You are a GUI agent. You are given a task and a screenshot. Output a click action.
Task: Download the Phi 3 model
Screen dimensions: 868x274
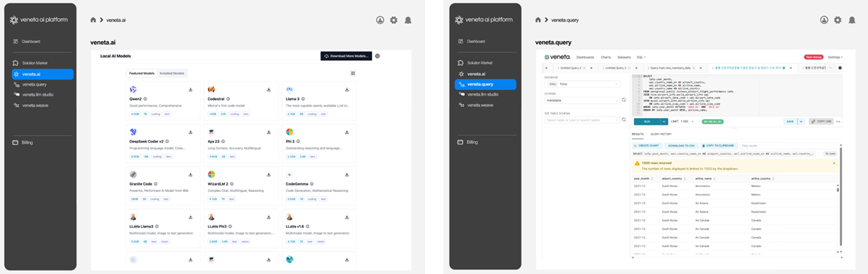[347, 132]
